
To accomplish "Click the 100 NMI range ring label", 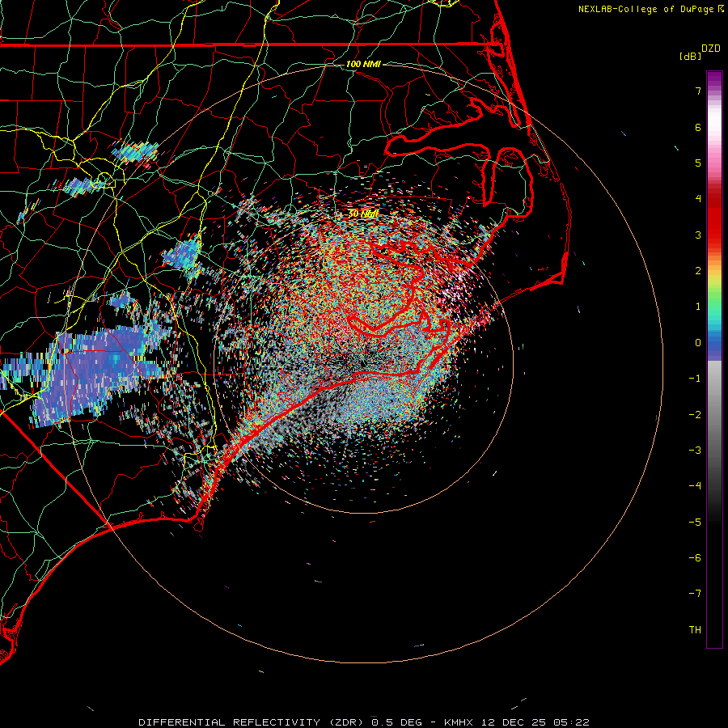I will (x=363, y=64).
